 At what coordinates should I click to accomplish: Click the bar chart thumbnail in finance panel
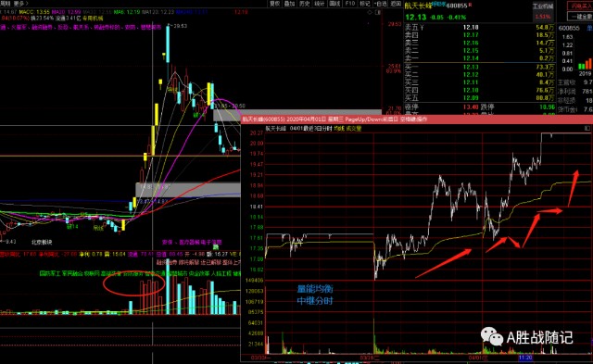(x=585, y=63)
